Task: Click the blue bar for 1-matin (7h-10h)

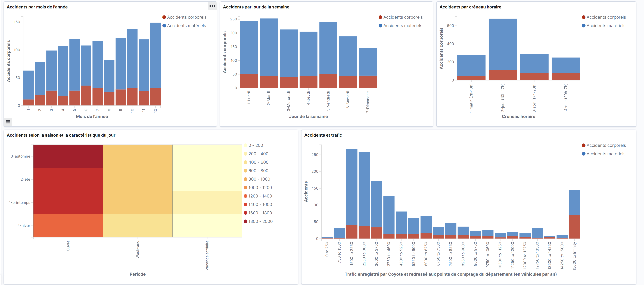Action: tap(471, 65)
